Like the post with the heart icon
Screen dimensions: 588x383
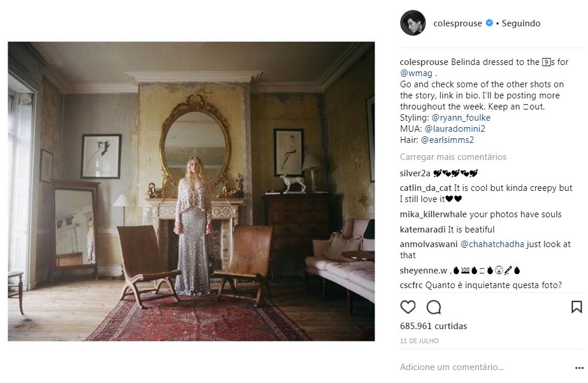408,307
